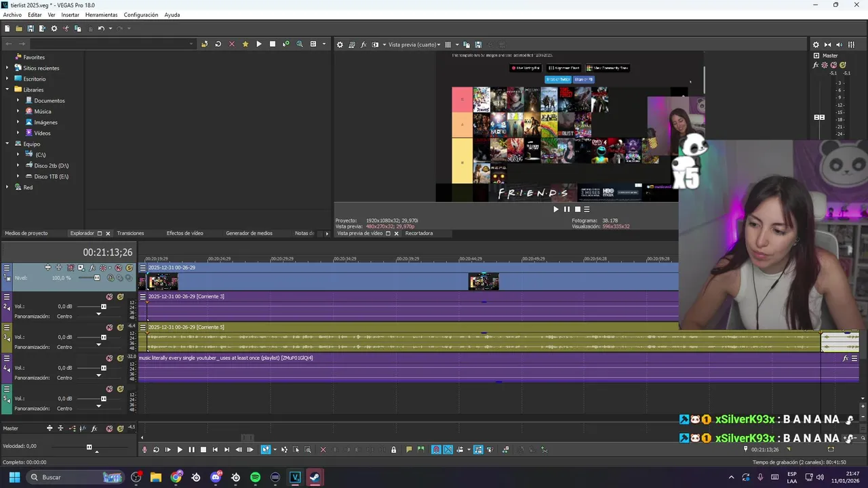Expand the Documentos folder node
868x488 pixels.
tap(18, 100)
